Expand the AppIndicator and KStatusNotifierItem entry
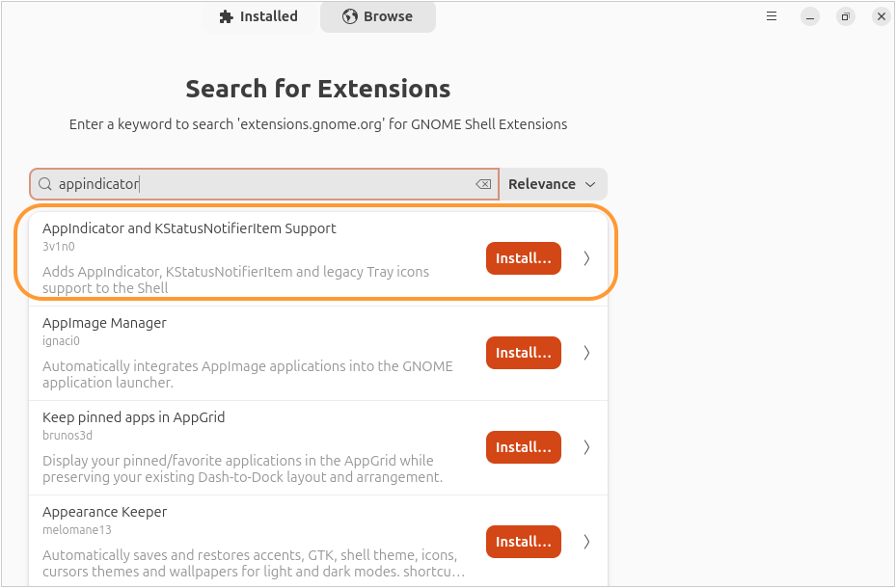Viewport: 896px width, 588px height. tap(586, 257)
